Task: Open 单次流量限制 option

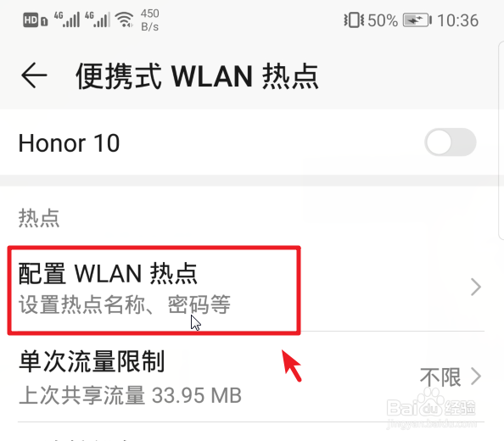Action: tap(251, 377)
